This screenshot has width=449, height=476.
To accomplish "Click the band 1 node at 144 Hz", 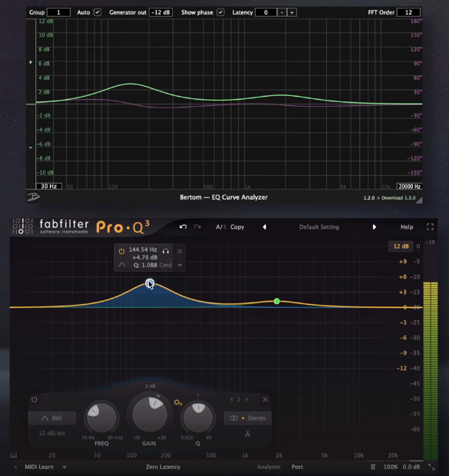I will click(150, 283).
